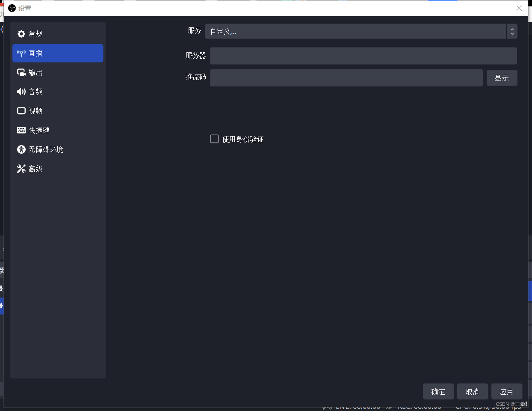Confirm settings with the 确定 button
The height and width of the screenshot is (411, 532).
438,392
